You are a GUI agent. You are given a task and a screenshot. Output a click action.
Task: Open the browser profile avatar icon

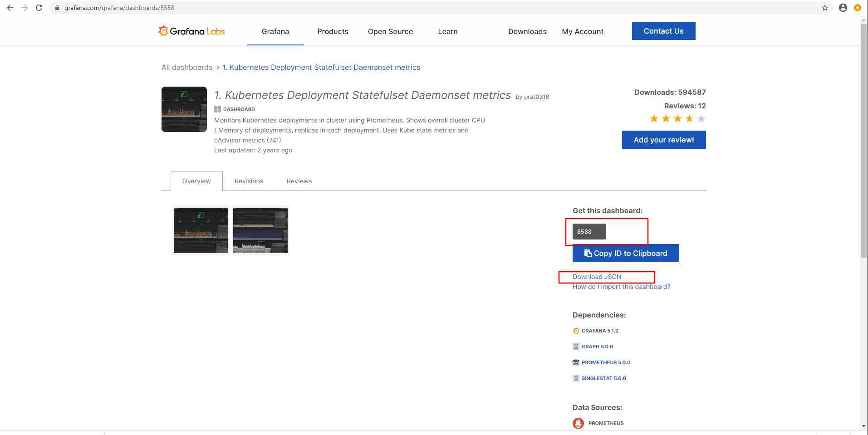click(x=843, y=8)
